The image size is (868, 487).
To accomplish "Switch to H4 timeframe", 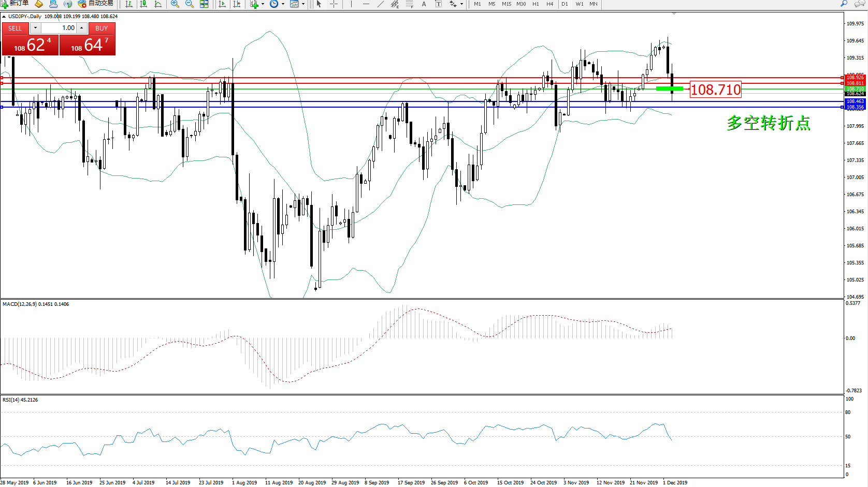I will tap(549, 4).
